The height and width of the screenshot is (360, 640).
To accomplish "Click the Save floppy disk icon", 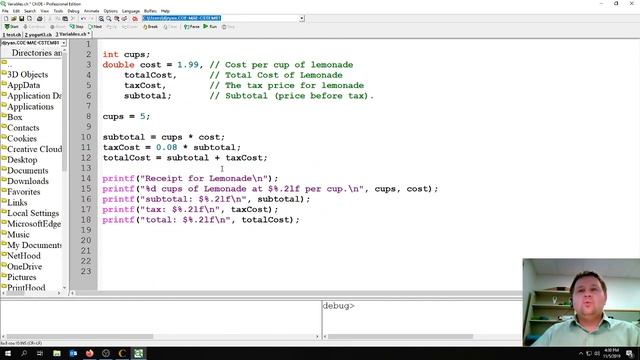I will (21, 19).
